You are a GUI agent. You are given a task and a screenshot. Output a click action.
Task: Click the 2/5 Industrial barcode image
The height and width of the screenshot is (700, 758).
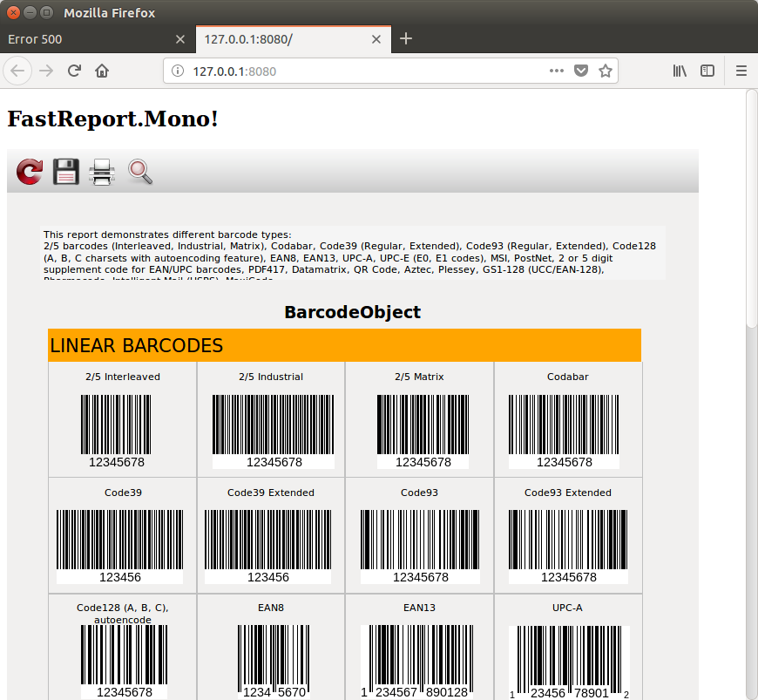pyautogui.click(x=273, y=432)
